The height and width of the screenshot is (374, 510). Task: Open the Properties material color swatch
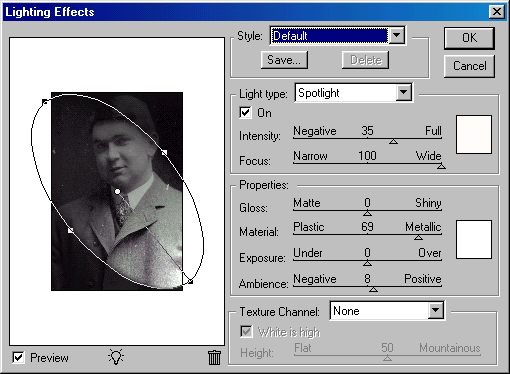[474, 239]
